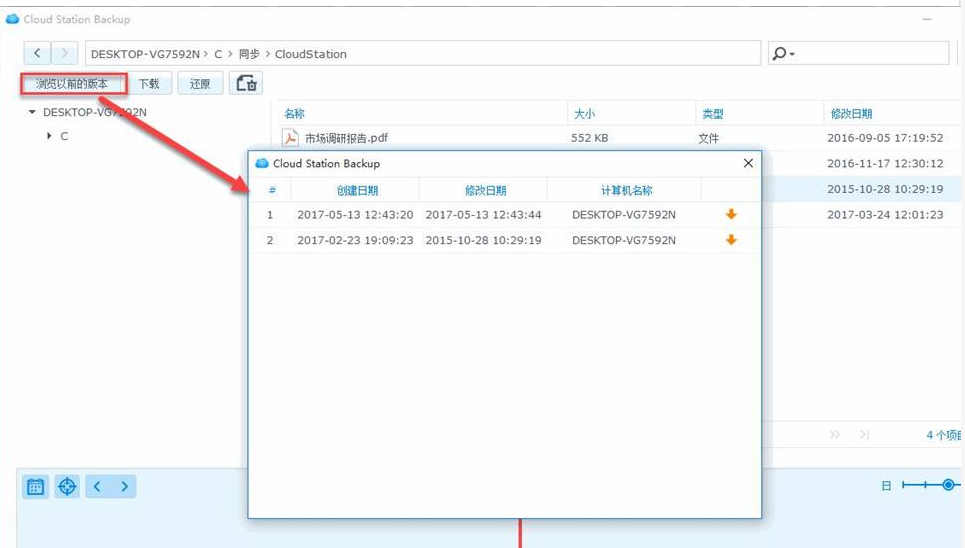Click the 下载 download button
Image resolution: width=965 pixels, height=548 pixels.
tap(149, 84)
